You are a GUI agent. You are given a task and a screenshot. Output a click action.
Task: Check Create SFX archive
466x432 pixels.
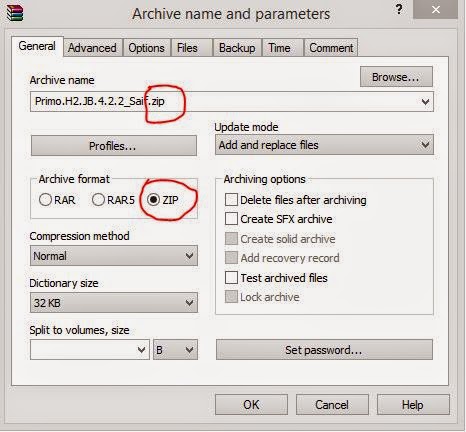coord(231,219)
